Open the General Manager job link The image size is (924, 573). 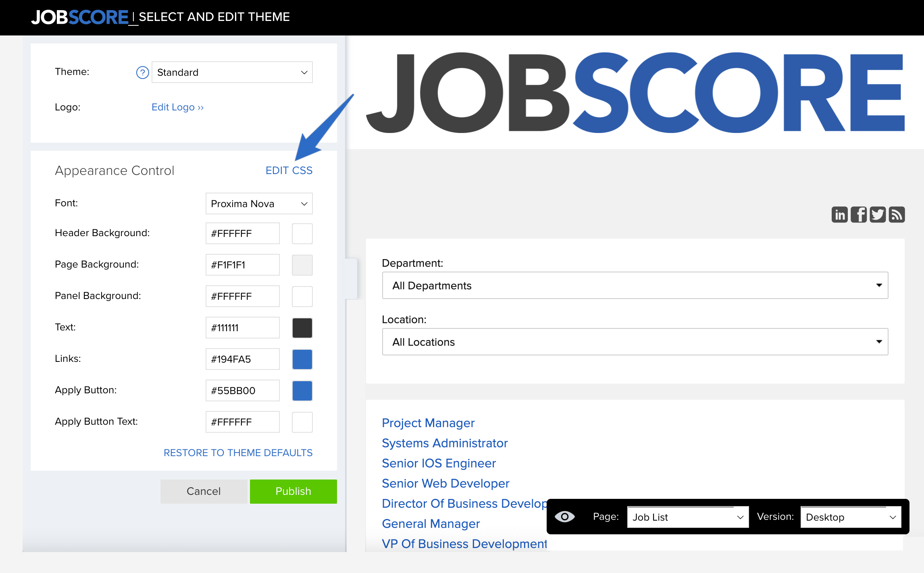coord(431,524)
